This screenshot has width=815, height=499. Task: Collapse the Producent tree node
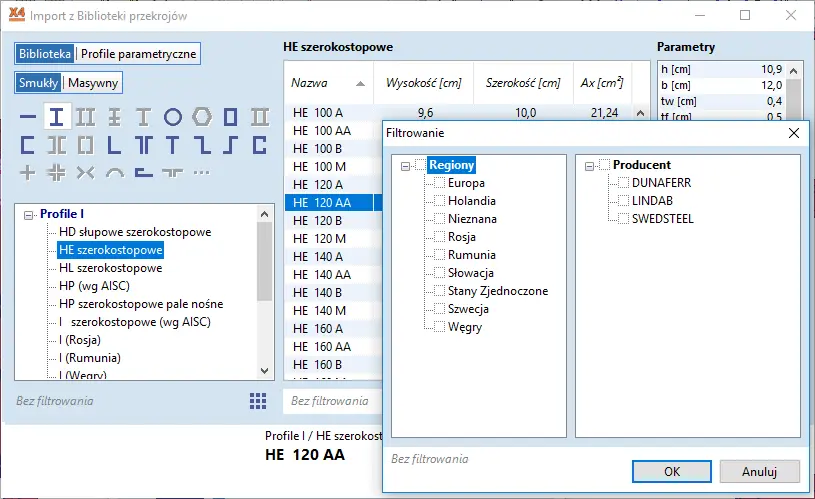590,165
